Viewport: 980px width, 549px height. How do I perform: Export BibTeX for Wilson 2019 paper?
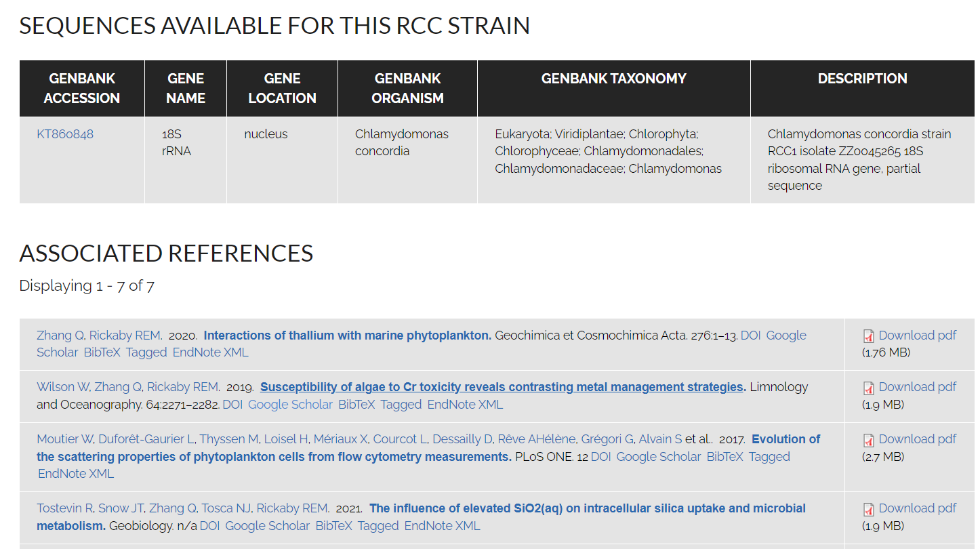click(356, 405)
